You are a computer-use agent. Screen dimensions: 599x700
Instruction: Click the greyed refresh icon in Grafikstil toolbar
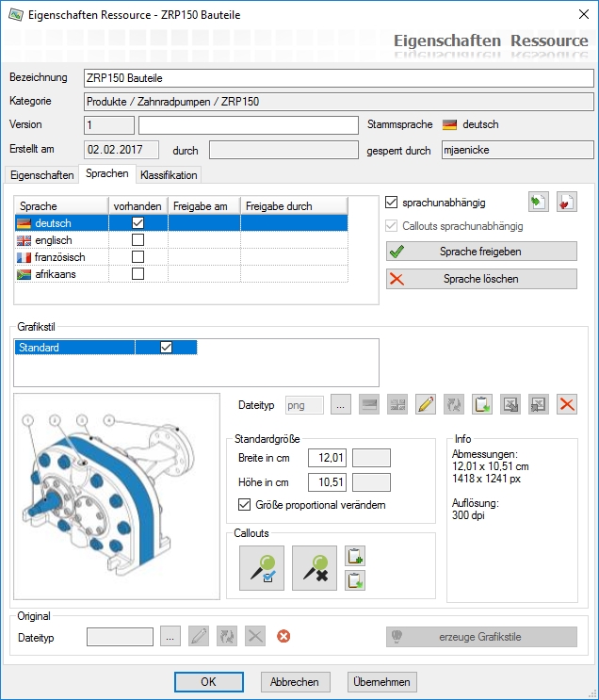(x=454, y=404)
